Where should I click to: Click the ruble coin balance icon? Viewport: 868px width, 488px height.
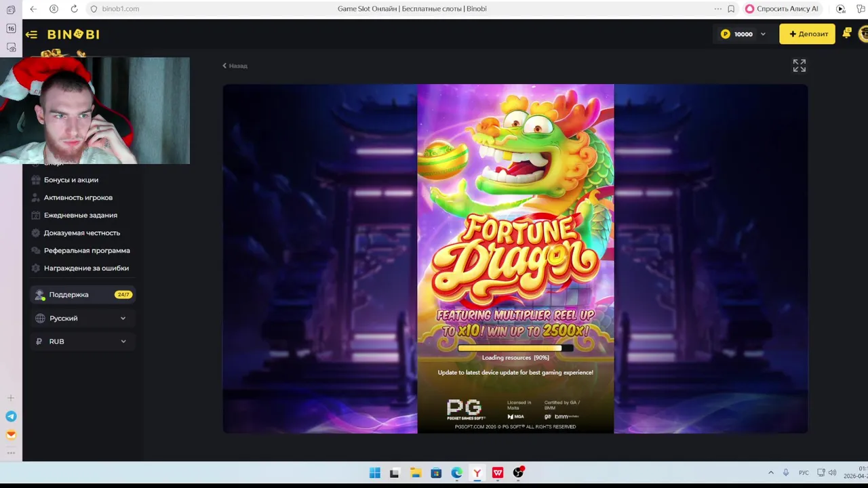point(726,34)
